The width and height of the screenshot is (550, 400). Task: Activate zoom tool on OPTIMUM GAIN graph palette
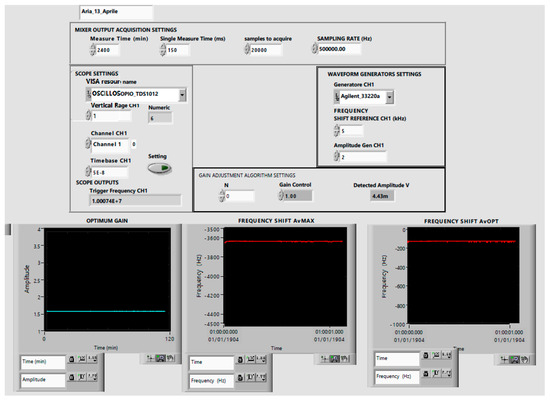coord(160,358)
